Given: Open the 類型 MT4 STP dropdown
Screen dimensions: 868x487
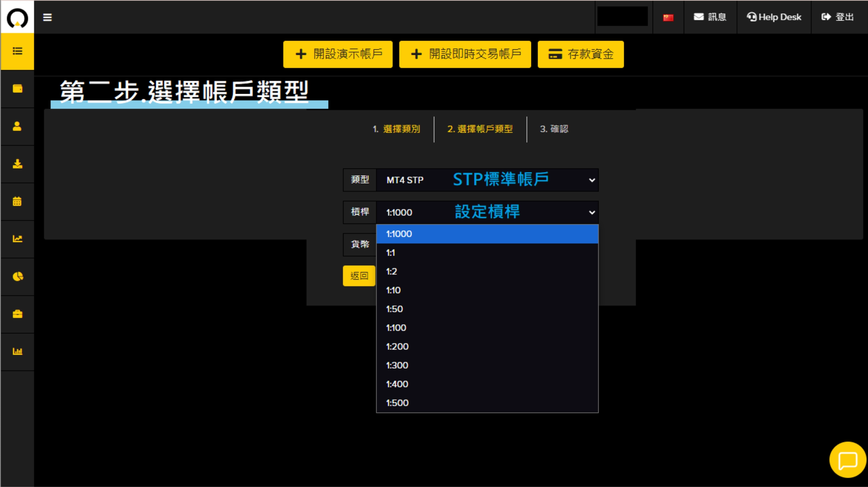Looking at the screenshot, I should pos(487,180).
